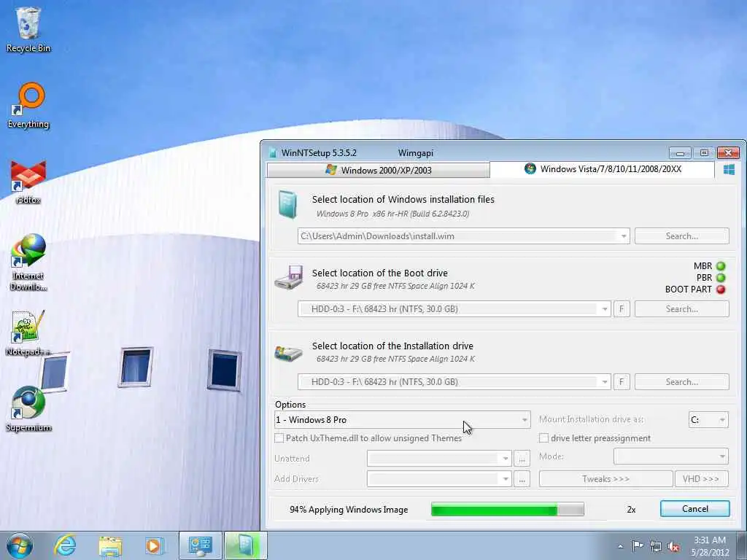
Task: Click the Installation drive icon
Action: [289, 353]
